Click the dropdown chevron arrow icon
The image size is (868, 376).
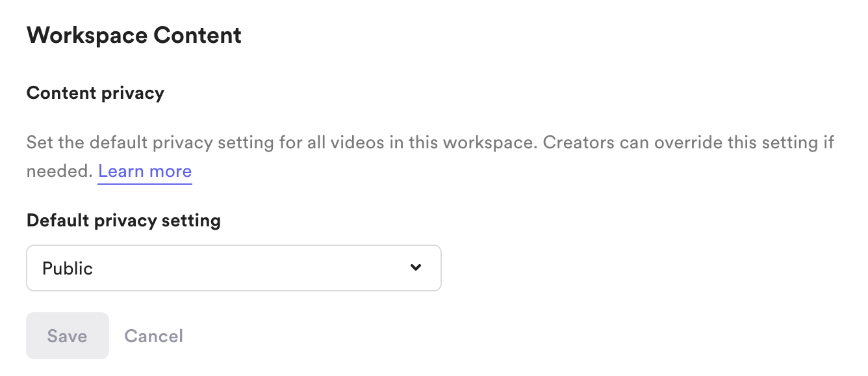[416, 267]
